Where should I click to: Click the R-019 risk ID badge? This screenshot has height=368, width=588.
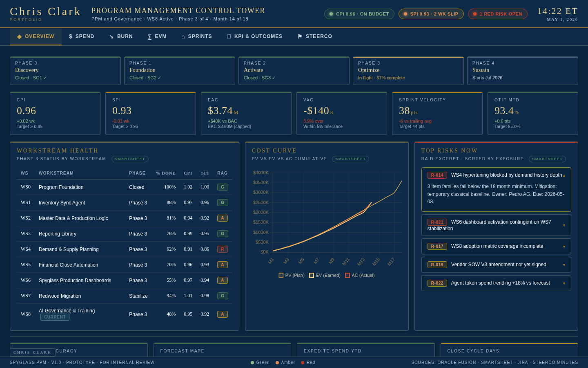pos(437,265)
